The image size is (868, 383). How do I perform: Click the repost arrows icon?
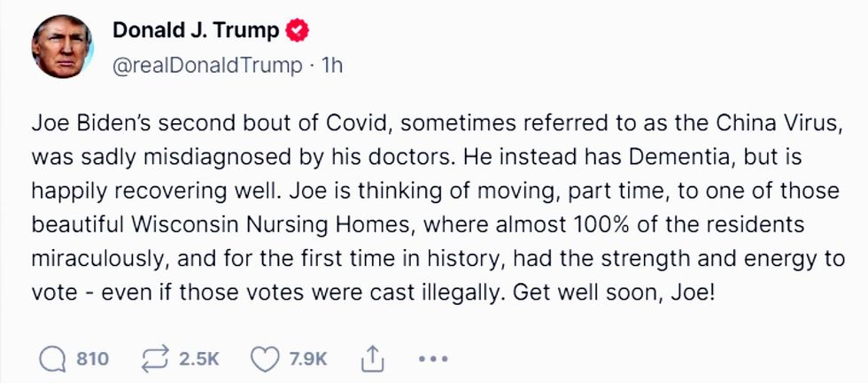pos(157,358)
